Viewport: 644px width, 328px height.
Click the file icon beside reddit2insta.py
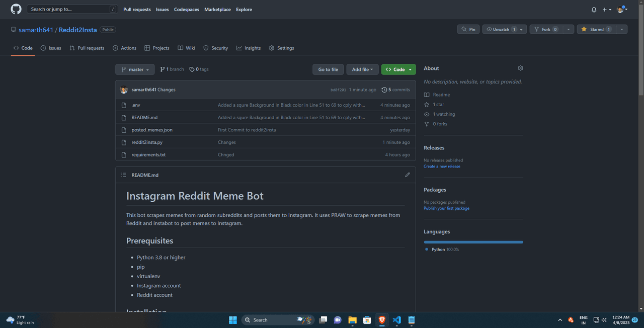(x=124, y=142)
